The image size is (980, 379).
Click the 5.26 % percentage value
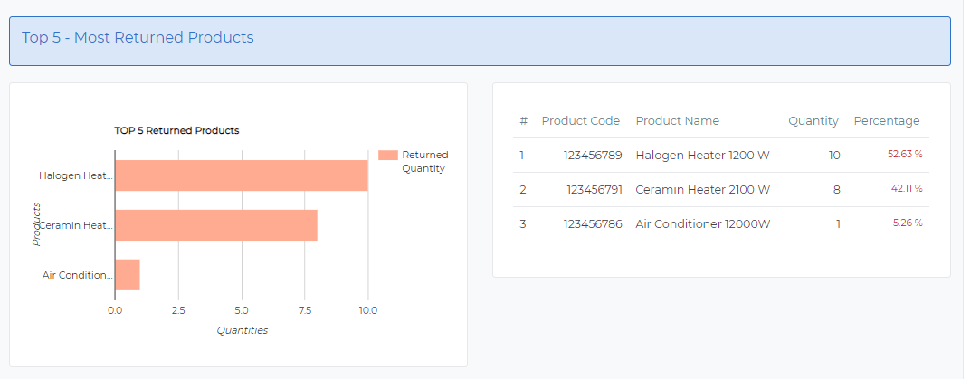coord(906,223)
